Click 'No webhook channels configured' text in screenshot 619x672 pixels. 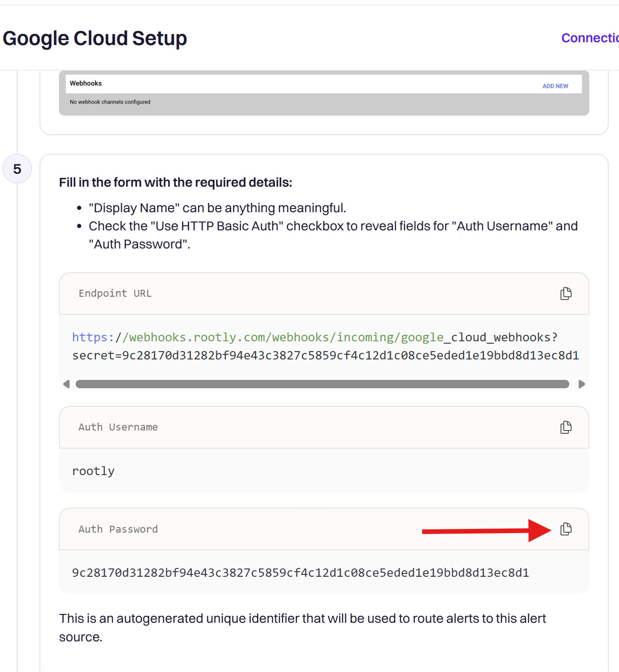click(110, 102)
